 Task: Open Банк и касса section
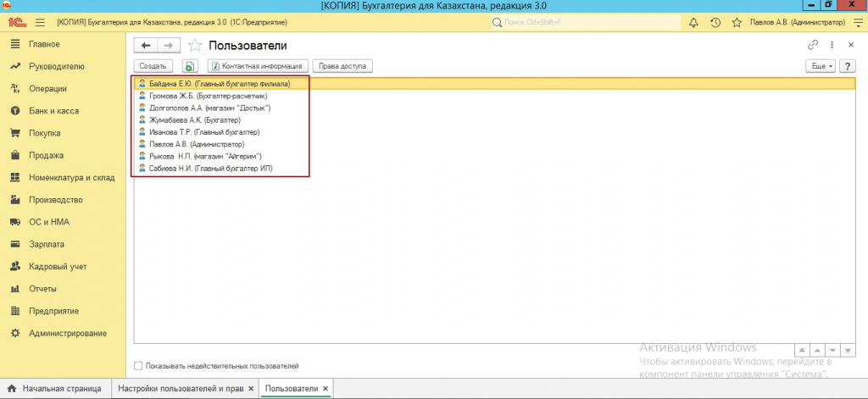tap(55, 111)
